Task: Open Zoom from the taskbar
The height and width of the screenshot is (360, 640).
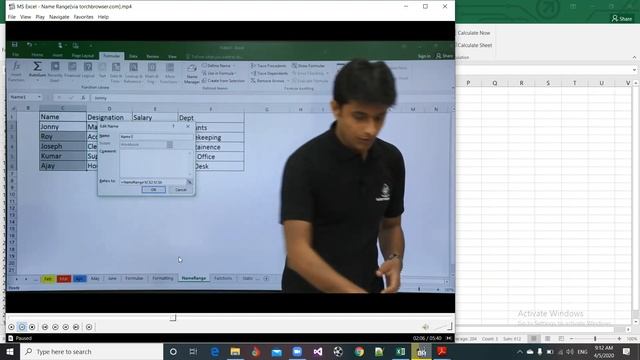Action: tap(297, 351)
